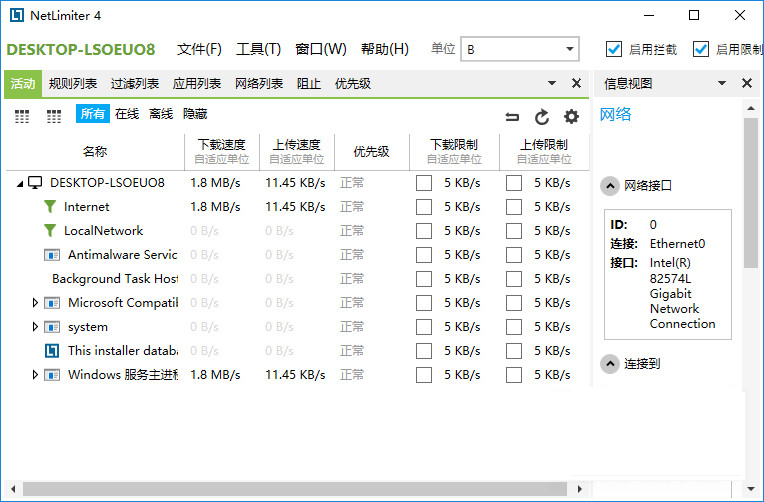Click the horizontal scrollbar thumb
Viewport: 764px width, 502px height.
point(295,489)
